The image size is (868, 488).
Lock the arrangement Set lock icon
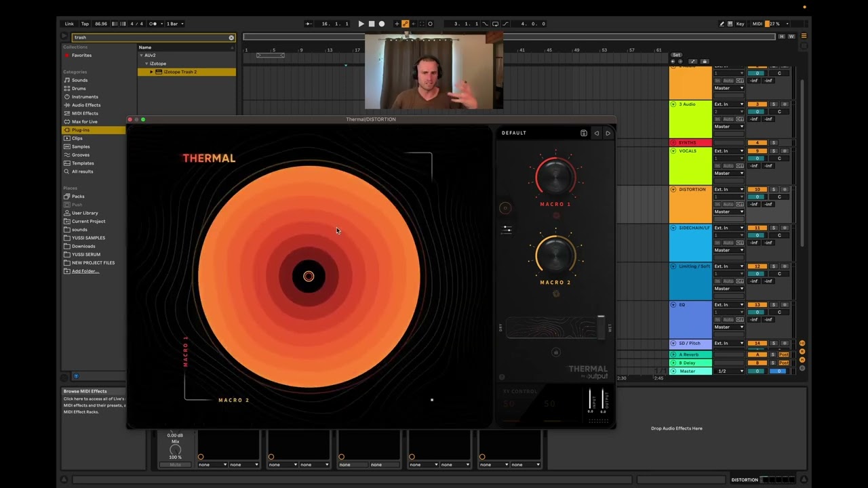pos(704,62)
